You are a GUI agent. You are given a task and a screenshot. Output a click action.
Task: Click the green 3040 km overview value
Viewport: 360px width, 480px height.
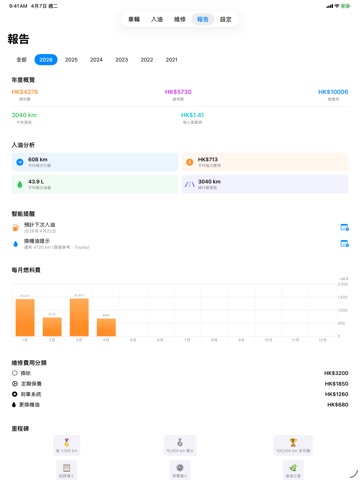point(24,115)
